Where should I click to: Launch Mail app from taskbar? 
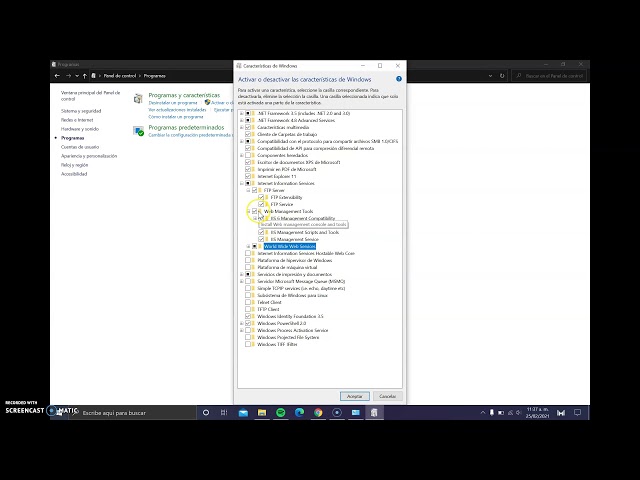(243, 413)
